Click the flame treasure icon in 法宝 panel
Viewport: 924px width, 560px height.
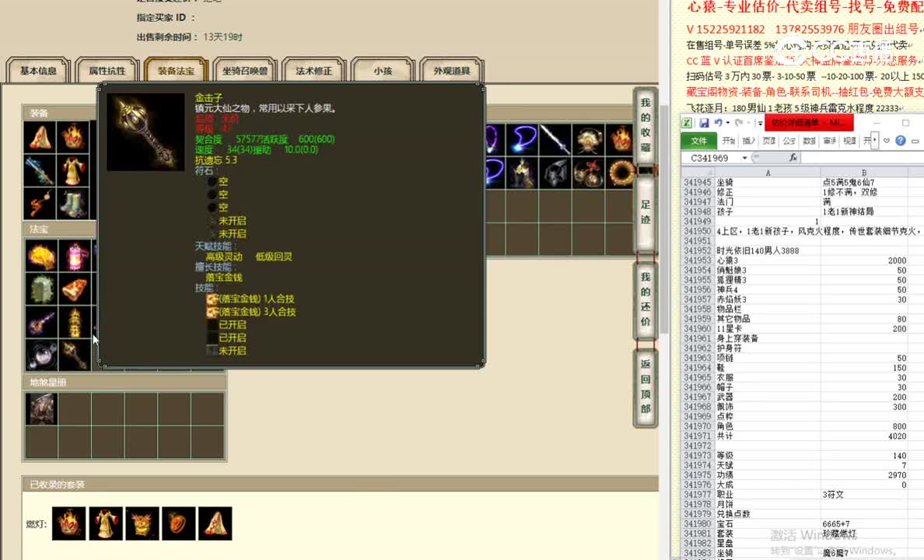point(41,256)
